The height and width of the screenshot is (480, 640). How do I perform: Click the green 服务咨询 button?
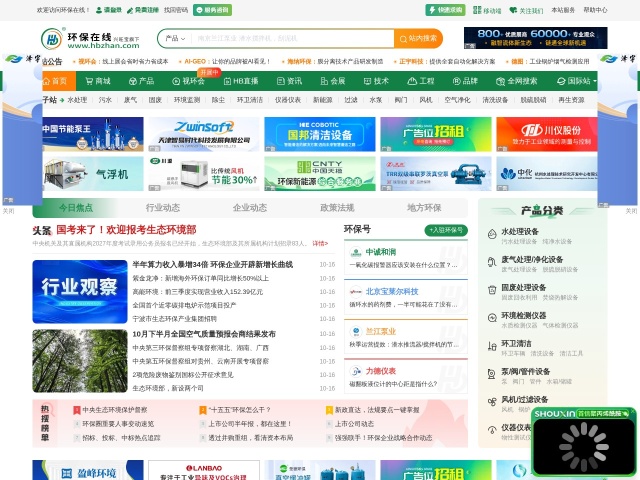tap(212, 10)
